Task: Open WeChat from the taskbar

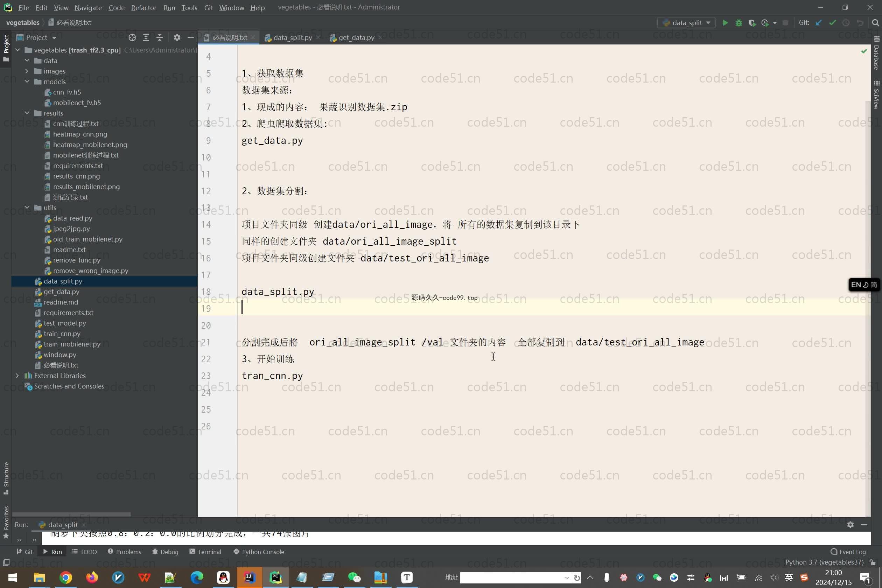Action: coord(354,577)
